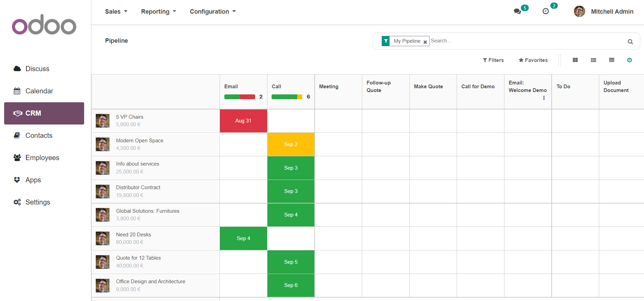Click the Pipeline breadcrumb title
This screenshot has width=644, height=301.
[116, 41]
